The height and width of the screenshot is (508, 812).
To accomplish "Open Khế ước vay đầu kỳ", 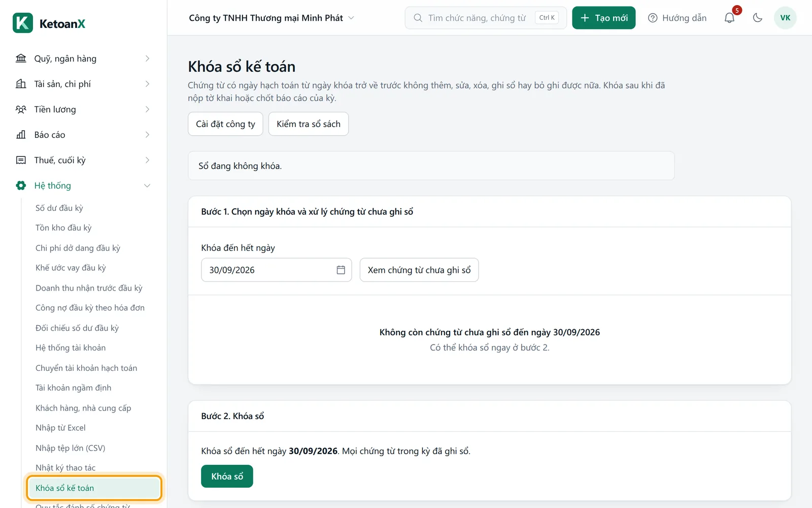I will pyautogui.click(x=71, y=268).
